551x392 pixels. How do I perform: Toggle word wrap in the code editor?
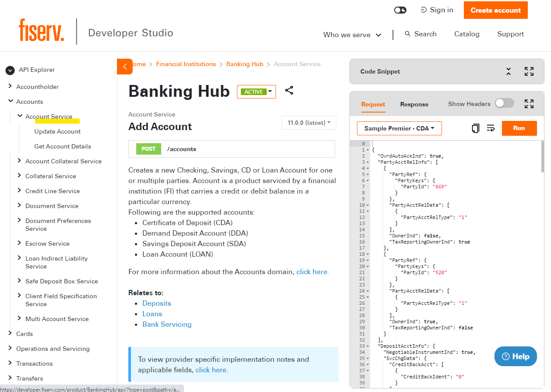tap(491, 128)
